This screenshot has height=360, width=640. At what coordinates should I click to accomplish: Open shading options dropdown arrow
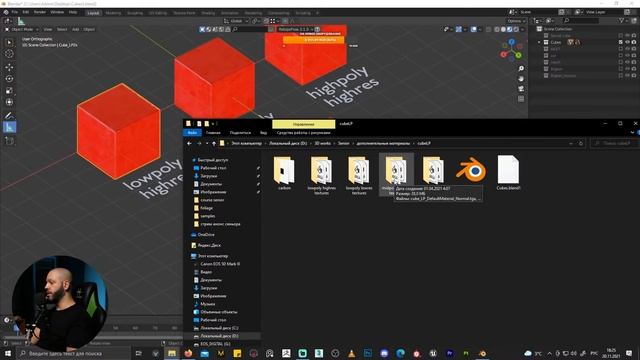click(x=522, y=29)
